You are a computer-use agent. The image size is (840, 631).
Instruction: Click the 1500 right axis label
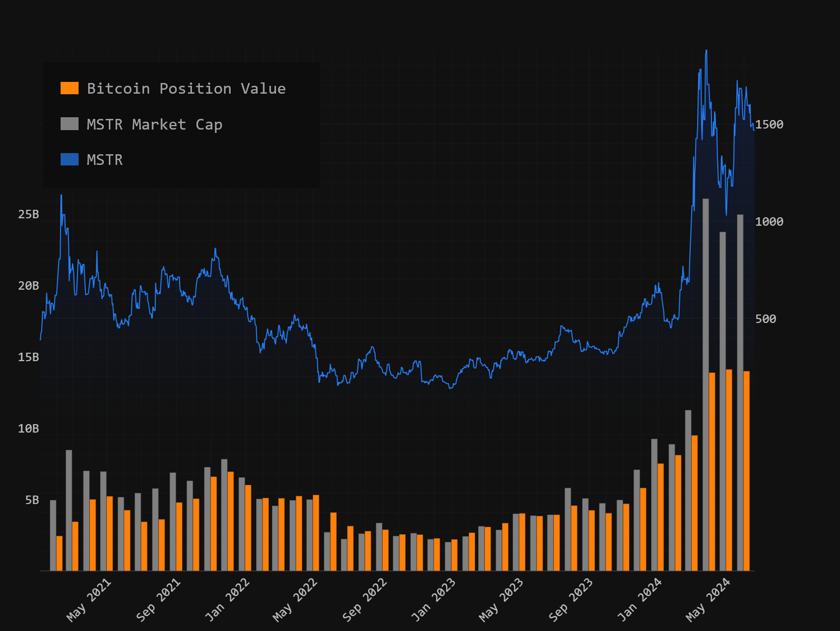tap(769, 125)
